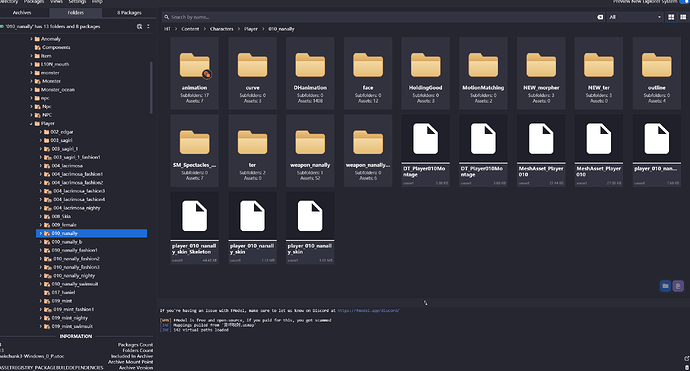
Task: Click the blue folder button above the log
Action: [x=665, y=286]
